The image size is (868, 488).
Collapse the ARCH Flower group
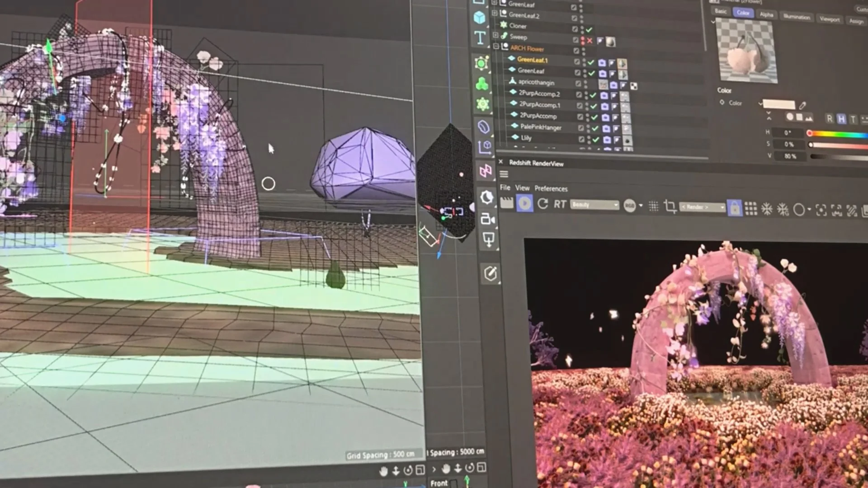(x=496, y=46)
